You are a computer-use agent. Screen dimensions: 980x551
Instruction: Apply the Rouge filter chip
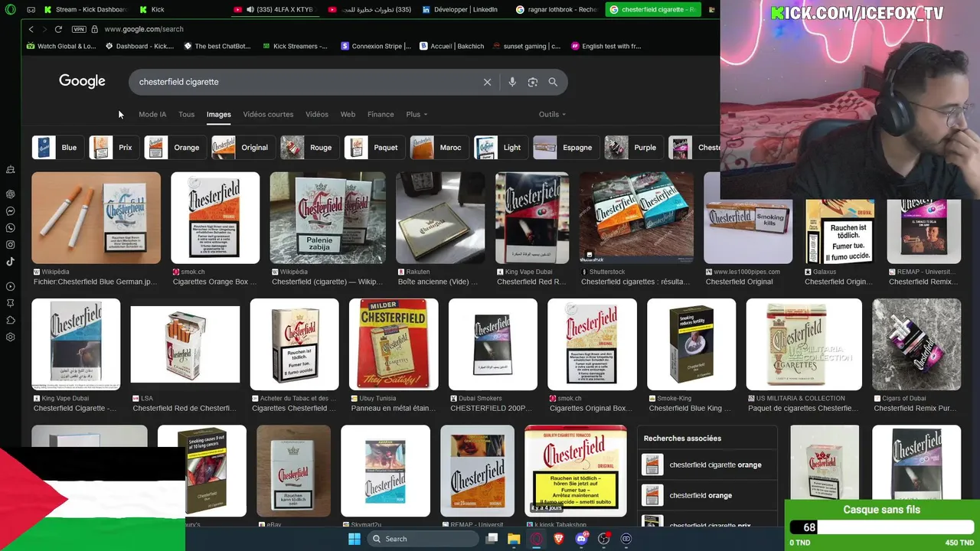click(x=309, y=147)
